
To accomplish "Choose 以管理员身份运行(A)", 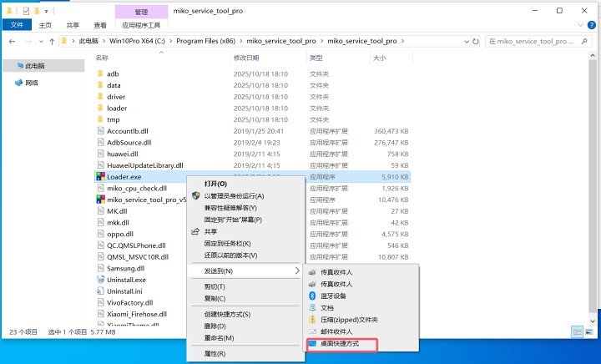I will click(x=234, y=196).
